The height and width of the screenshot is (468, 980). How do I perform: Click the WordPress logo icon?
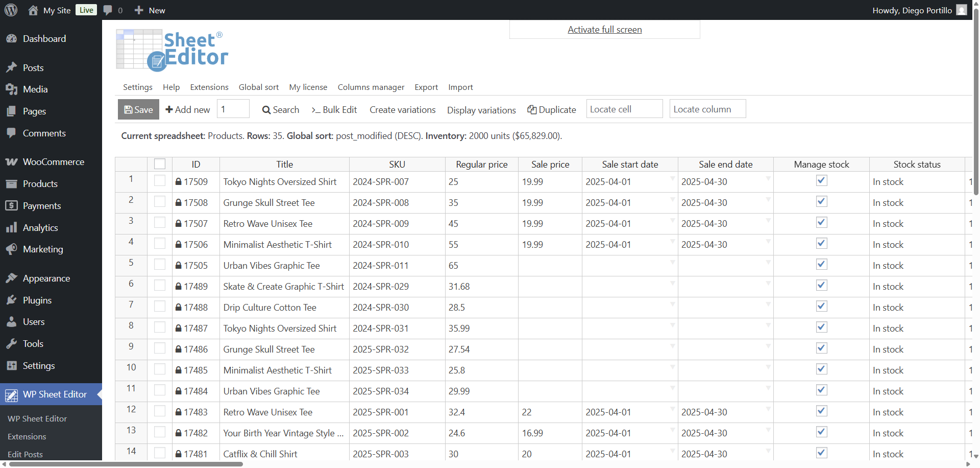[x=11, y=10]
